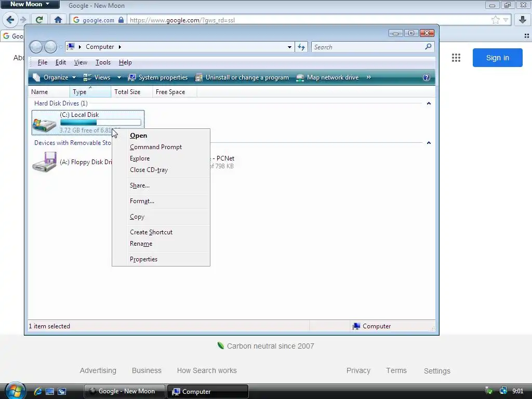The height and width of the screenshot is (399, 532).
Task: Click Map network drive toolbar button
Action: [x=327, y=77]
